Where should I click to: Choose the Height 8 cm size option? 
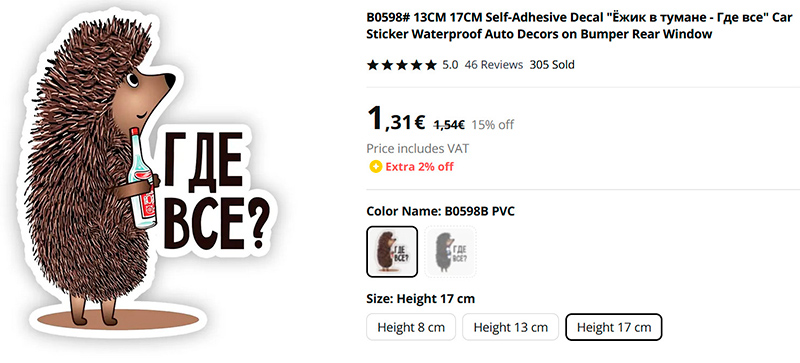411,327
